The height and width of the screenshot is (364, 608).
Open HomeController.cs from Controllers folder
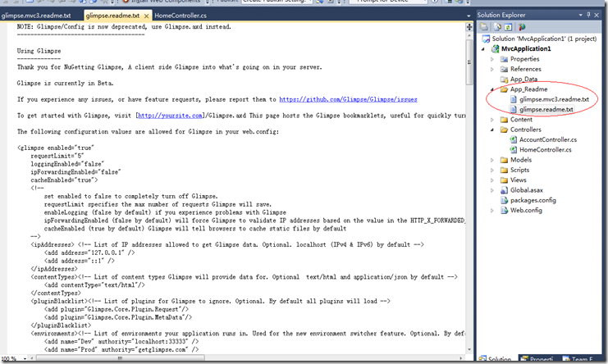click(545, 149)
